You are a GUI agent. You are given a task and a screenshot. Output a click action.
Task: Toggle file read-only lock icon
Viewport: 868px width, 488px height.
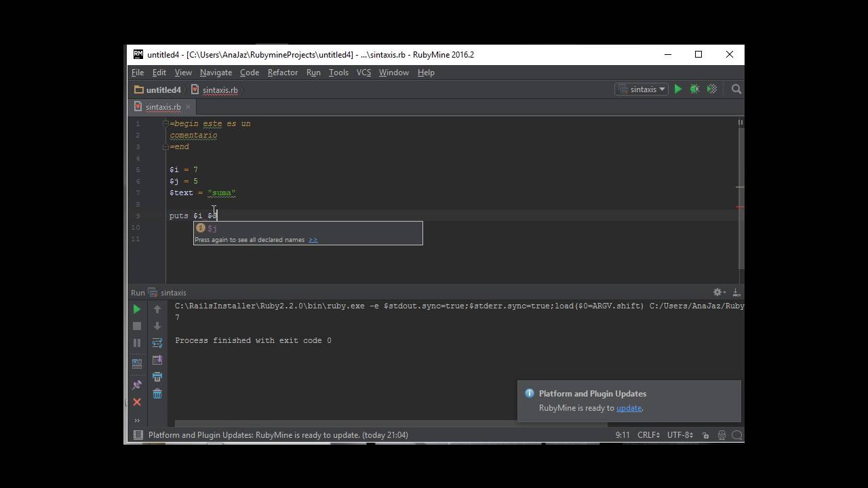tap(706, 435)
